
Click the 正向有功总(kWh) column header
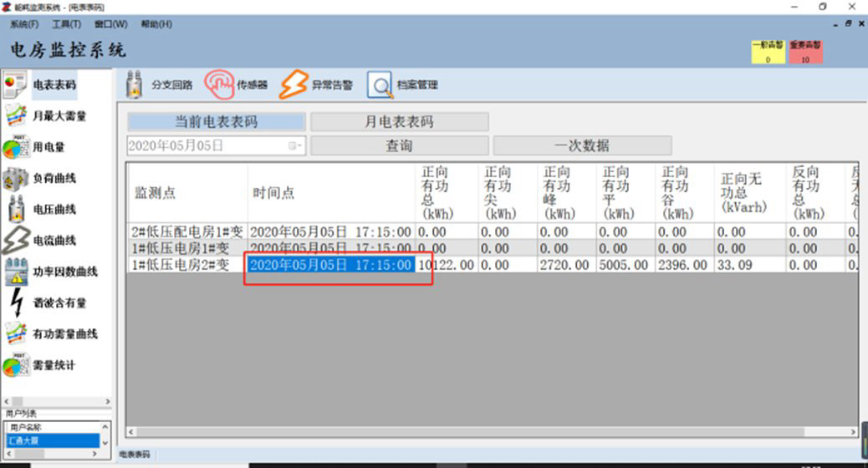click(x=447, y=193)
